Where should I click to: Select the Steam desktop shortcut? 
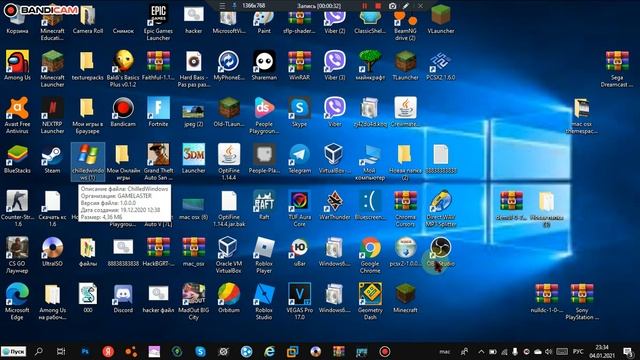coord(52,159)
